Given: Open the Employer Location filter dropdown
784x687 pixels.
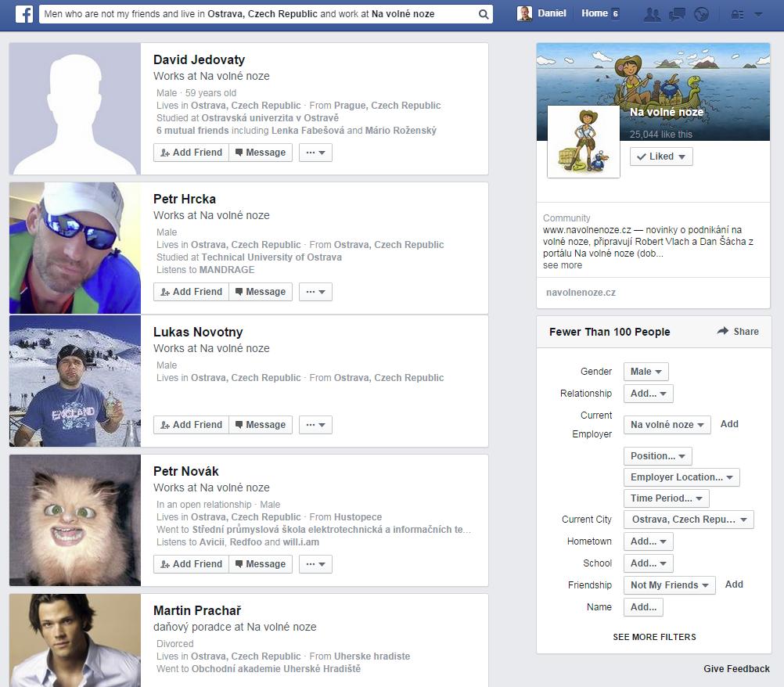Looking at the screenshot, I should tap(682, 477).
